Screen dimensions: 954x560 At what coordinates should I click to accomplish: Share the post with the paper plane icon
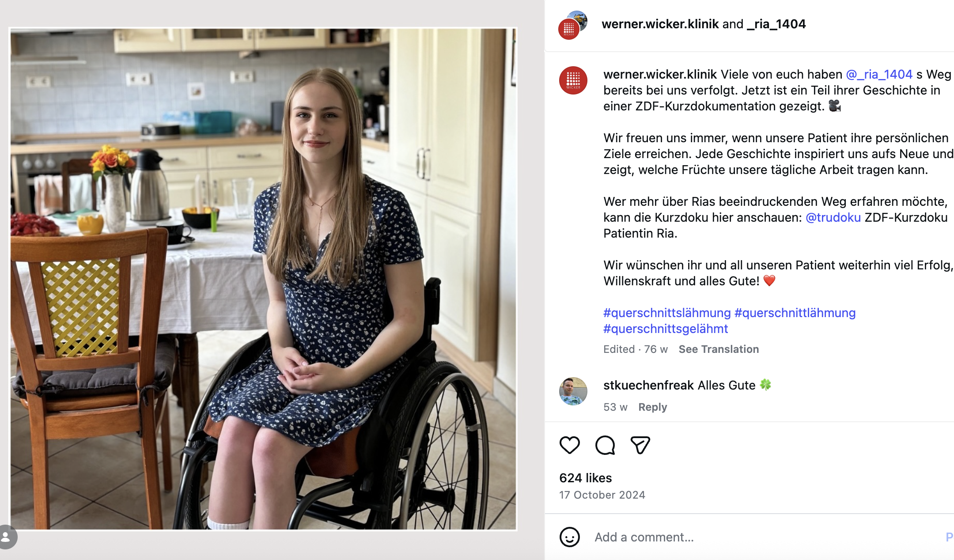(640, 445)
